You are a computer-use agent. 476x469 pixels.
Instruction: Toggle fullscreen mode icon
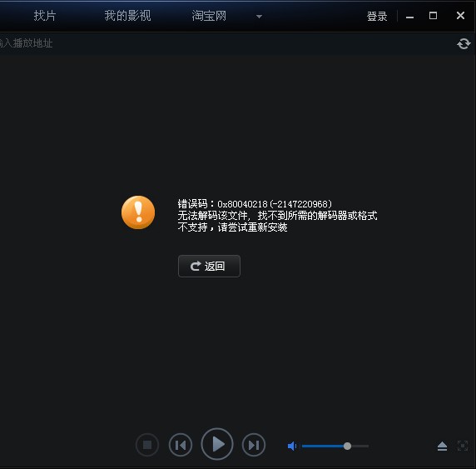pos(463,446)
